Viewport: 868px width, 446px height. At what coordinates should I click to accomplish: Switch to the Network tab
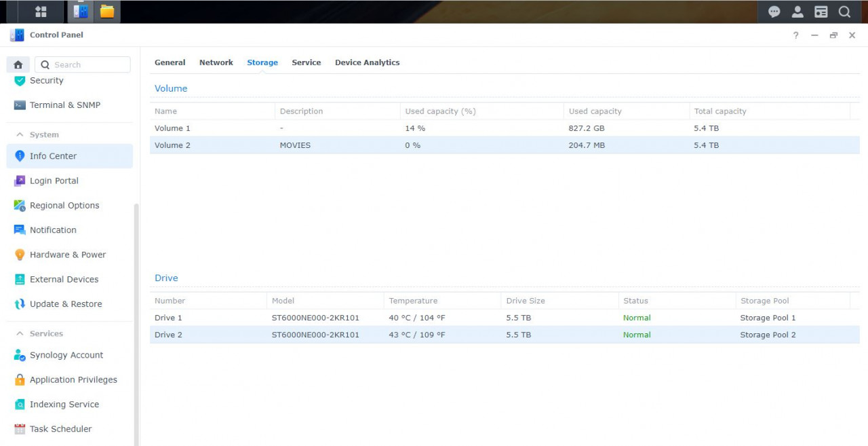coord(216,62)
